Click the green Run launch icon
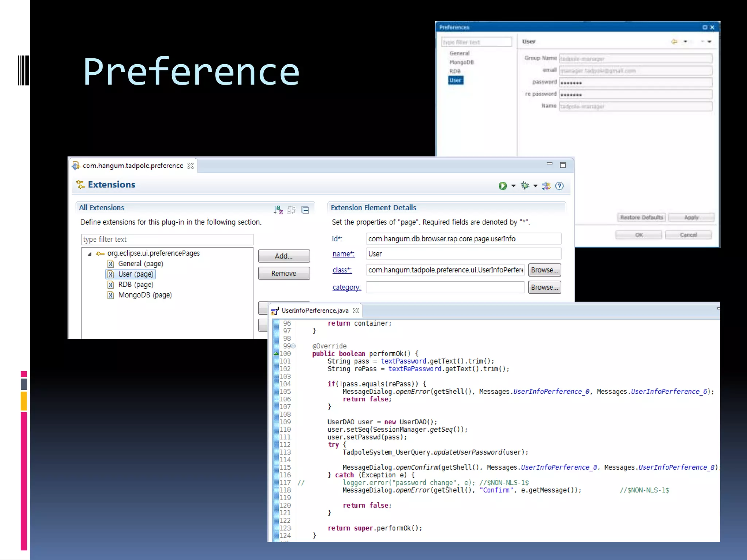The image size is (747, 560). tap(503, 186)
